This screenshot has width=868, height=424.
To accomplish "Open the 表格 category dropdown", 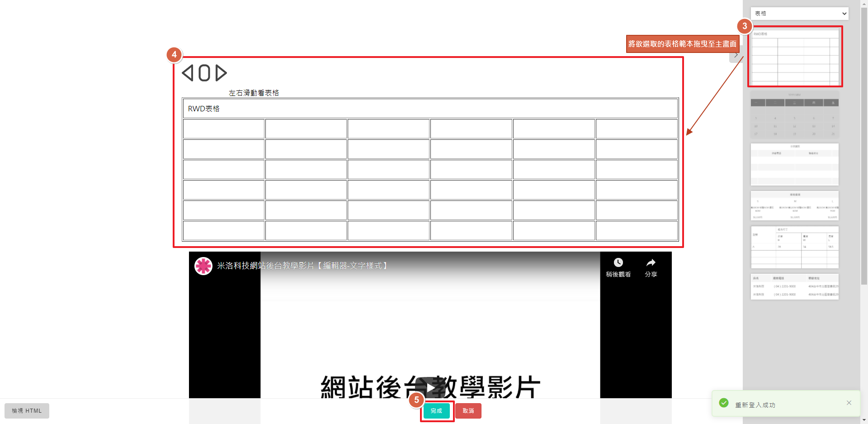I will pyautogui.click(x=799, y=14).
